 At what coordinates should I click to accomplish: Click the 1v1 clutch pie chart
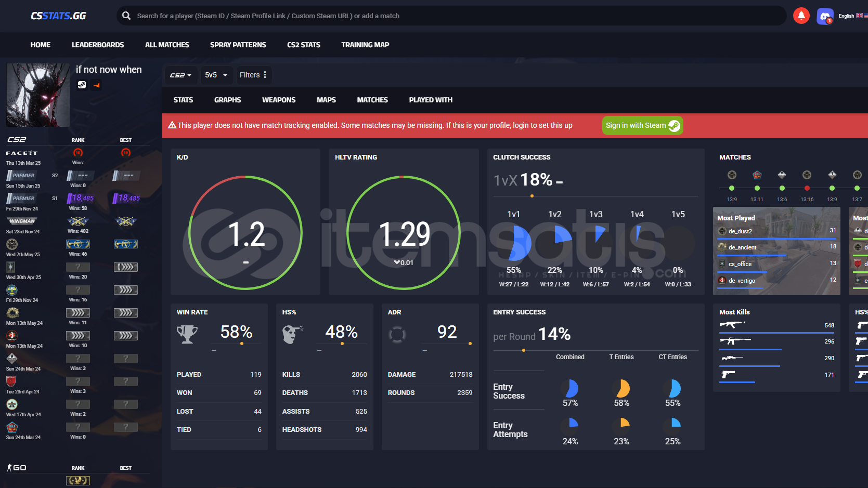(x=514, y=243)
